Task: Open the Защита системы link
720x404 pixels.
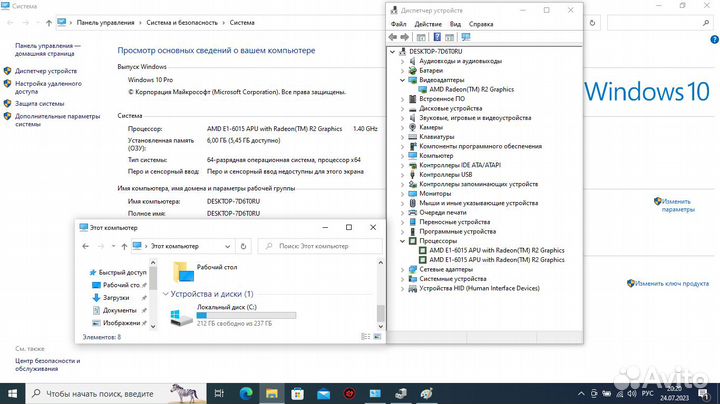Action: [x=39, y=104]
